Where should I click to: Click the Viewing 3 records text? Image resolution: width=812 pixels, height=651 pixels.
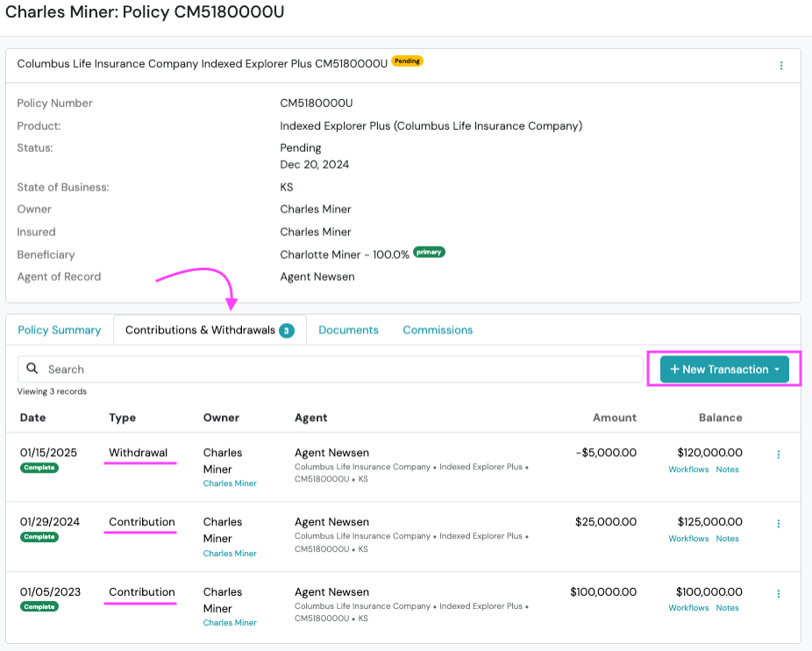[x=52, y=391]
